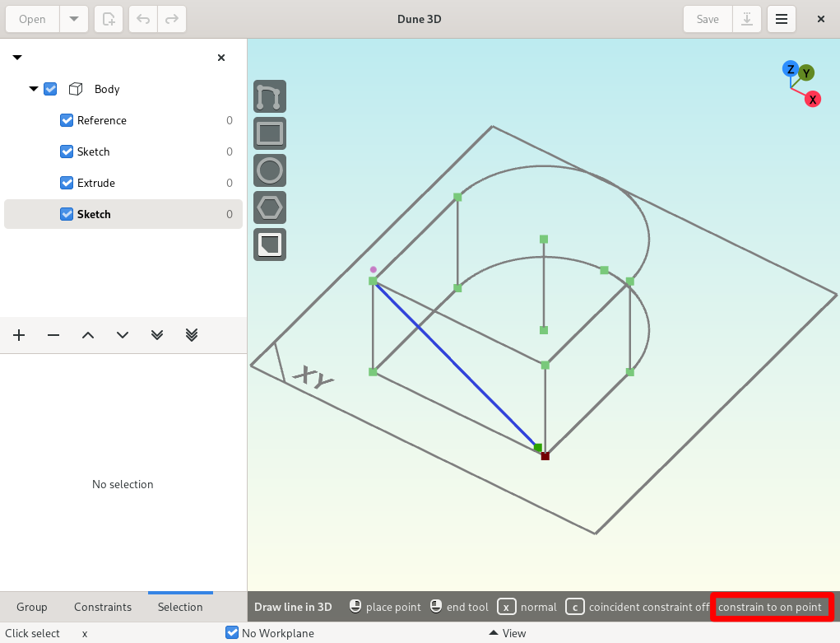
Task: Undo the last action
Action: (x=143, y=19)
